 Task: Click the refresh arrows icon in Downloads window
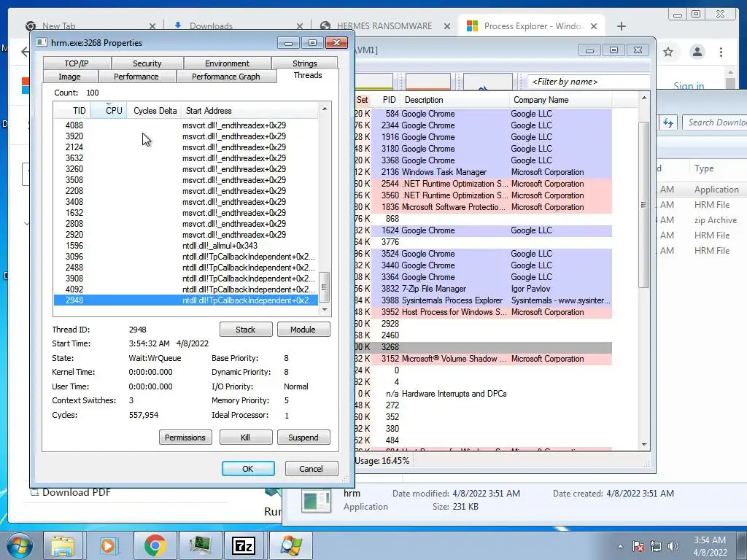tap(668, 122)
